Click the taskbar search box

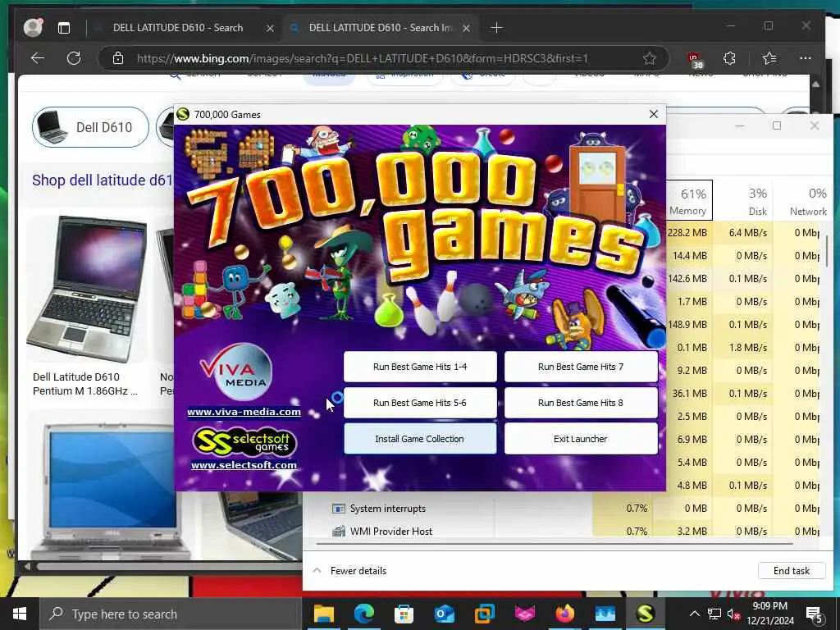click(171, 614)
